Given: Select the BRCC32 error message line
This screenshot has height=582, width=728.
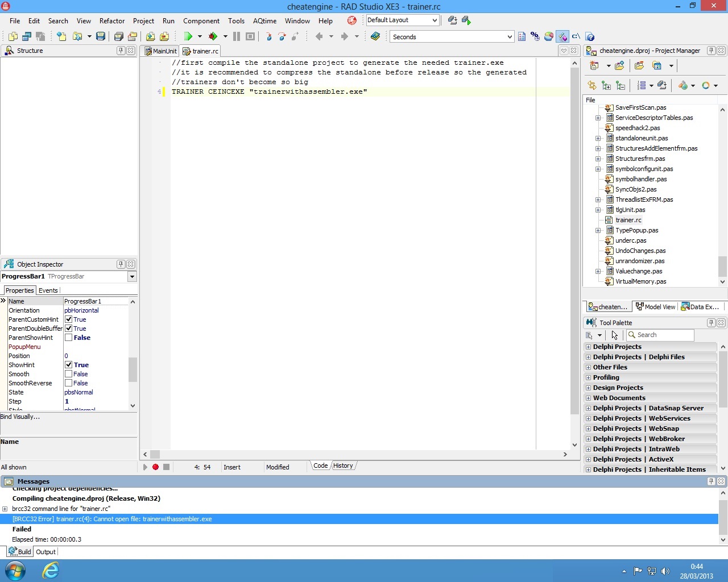Looking at the screenshot, I should point(112,519).
